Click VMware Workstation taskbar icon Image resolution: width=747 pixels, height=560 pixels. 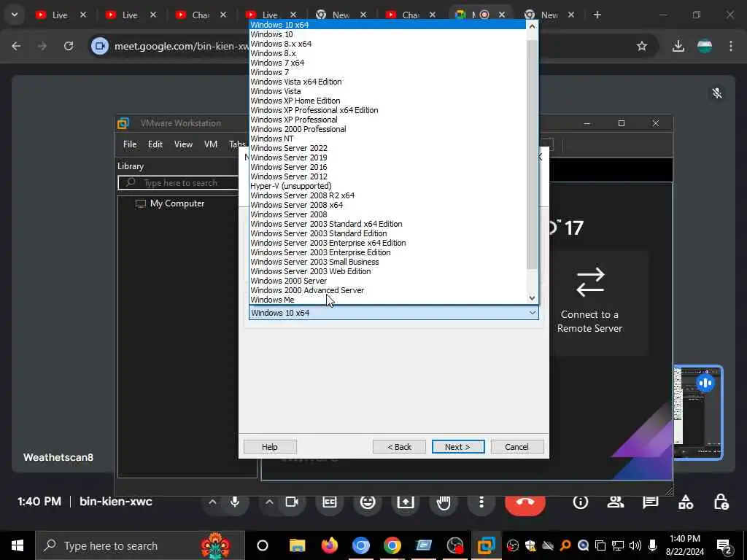coord(486,545)
